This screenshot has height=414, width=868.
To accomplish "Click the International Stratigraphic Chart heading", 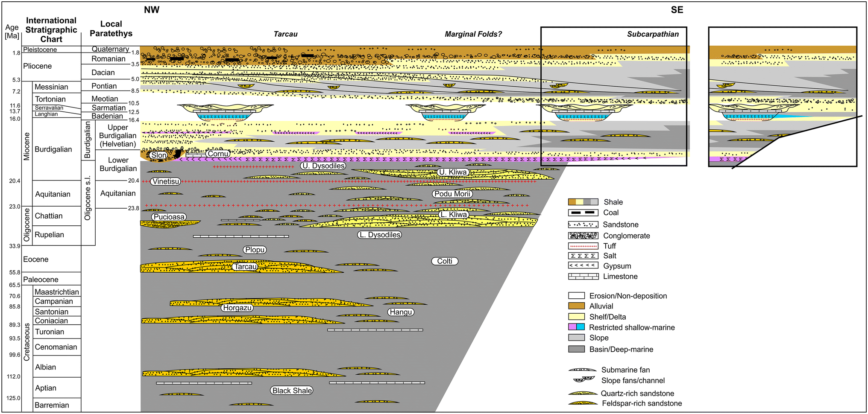I will click(51, 30).
